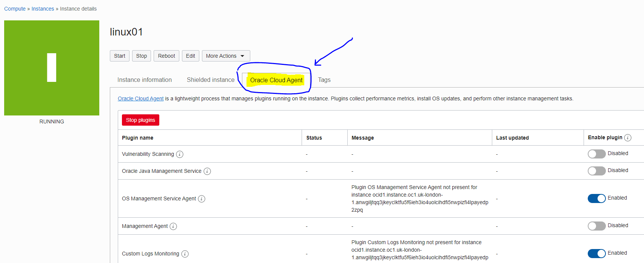Open info icon for Oracle Java Management Service
The width and height of the screenshot is (644, 263).
(x=207, y=171)
